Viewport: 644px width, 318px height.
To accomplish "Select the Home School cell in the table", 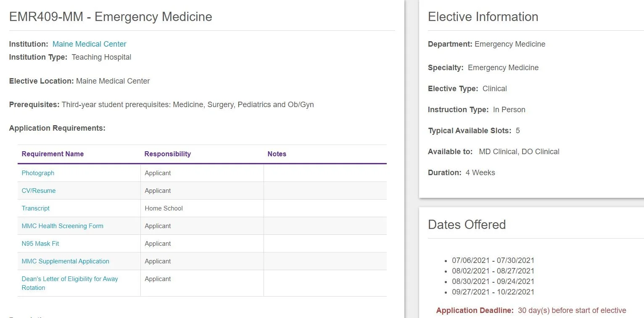I will click(x=164, y=208).
